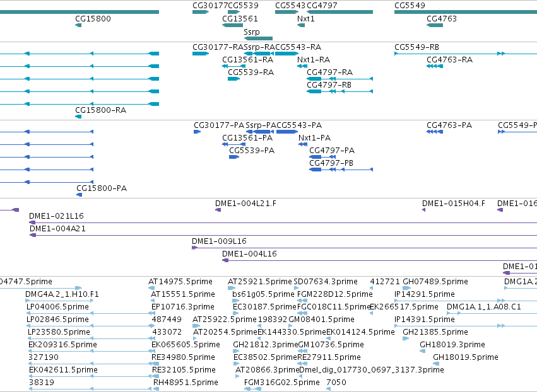Image resolution: width=537 pixels, height=392 pixels.
Task: Select protein CG15800-PA label
Action: click(x=102, y=188)
